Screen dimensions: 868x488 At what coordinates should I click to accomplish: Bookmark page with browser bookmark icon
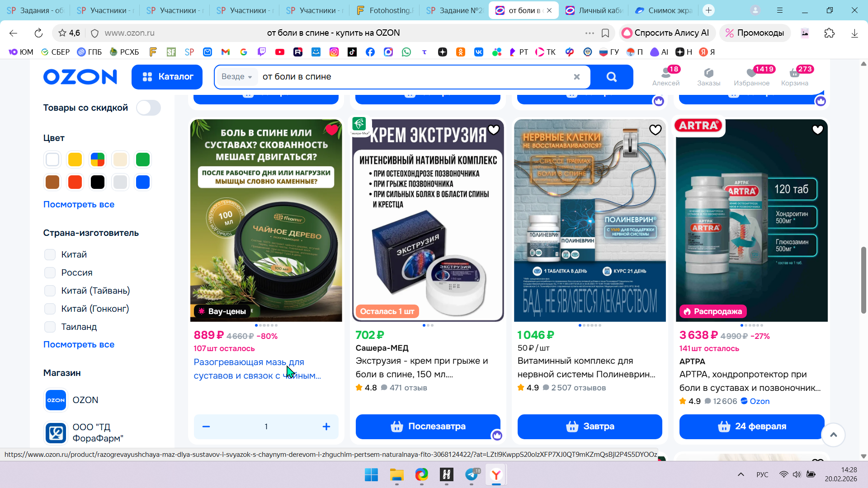coord(605,33)
